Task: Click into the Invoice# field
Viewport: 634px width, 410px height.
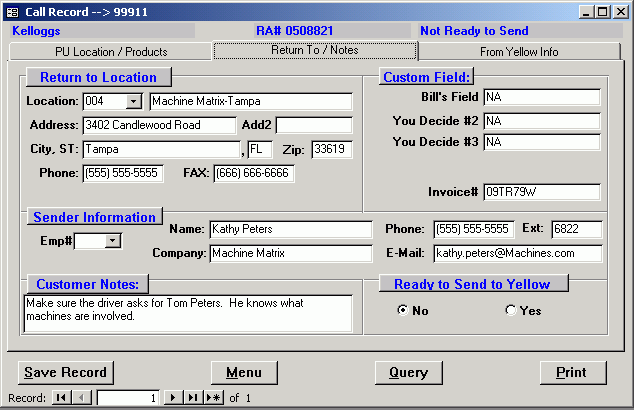Action: [541, 192]
